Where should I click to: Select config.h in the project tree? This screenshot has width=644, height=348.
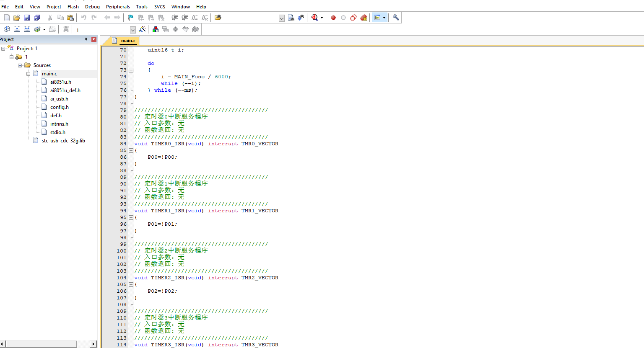pos(60,107)
